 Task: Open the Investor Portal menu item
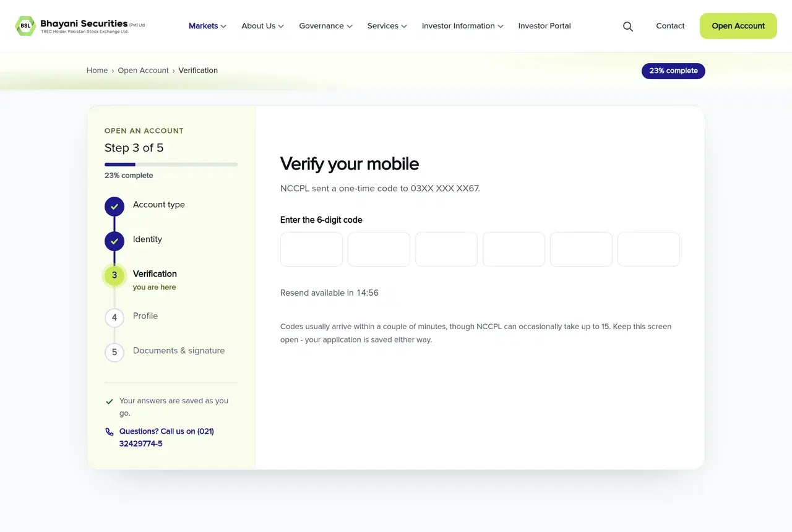click(544, 26)
